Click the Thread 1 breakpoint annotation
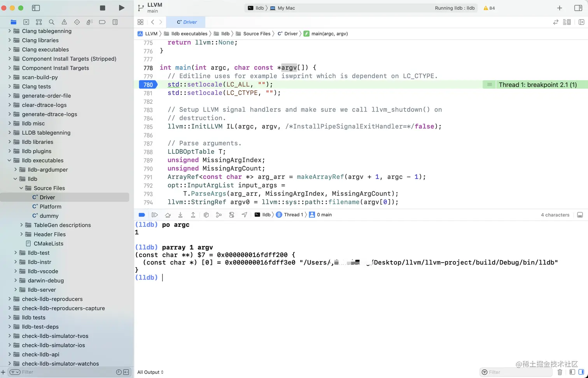The image size is (588, 378). point(537,85)
